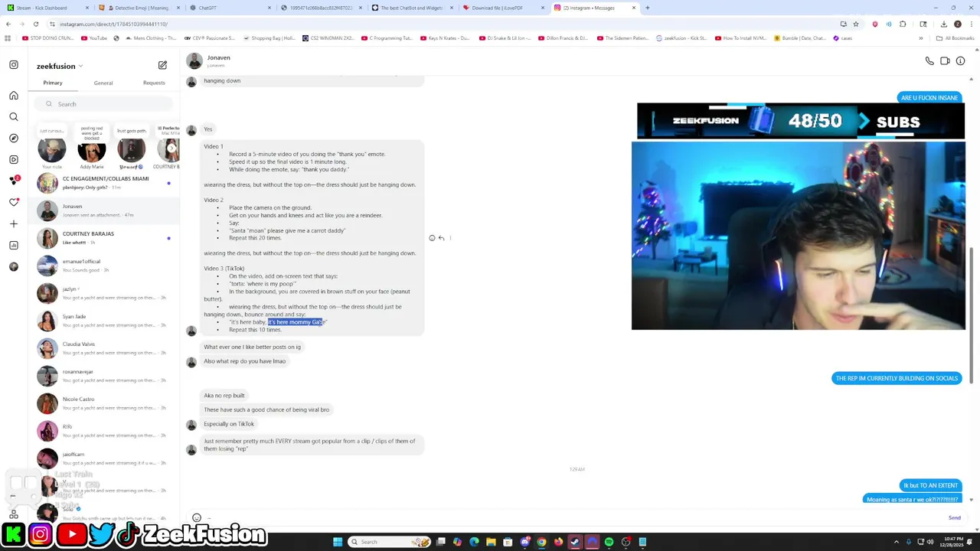Open Chrome three-dot menu
This screenshot has height=551, width=980.
[x=971, y=24]
